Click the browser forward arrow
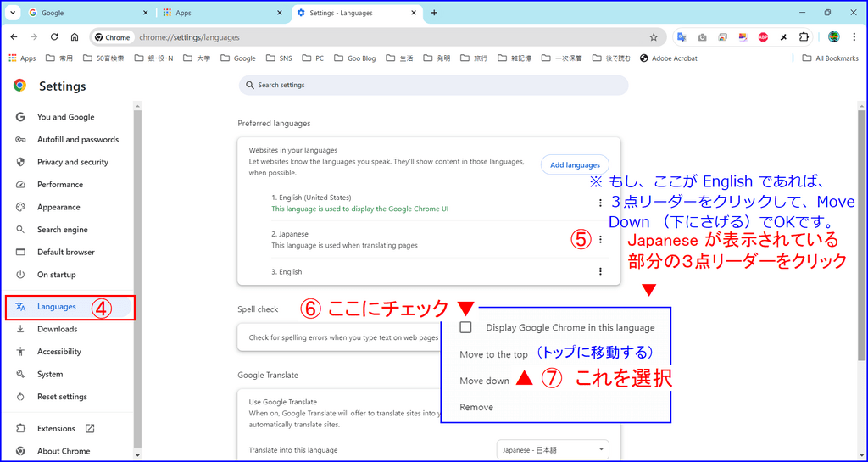This screenshot has height=462, width=868. [x=34, y=37]
